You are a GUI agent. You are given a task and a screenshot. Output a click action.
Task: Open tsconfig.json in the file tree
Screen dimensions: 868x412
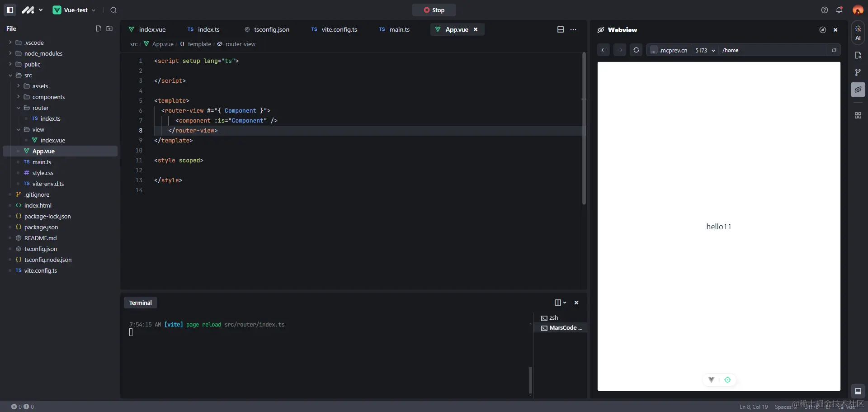click(x=60, y=249)
